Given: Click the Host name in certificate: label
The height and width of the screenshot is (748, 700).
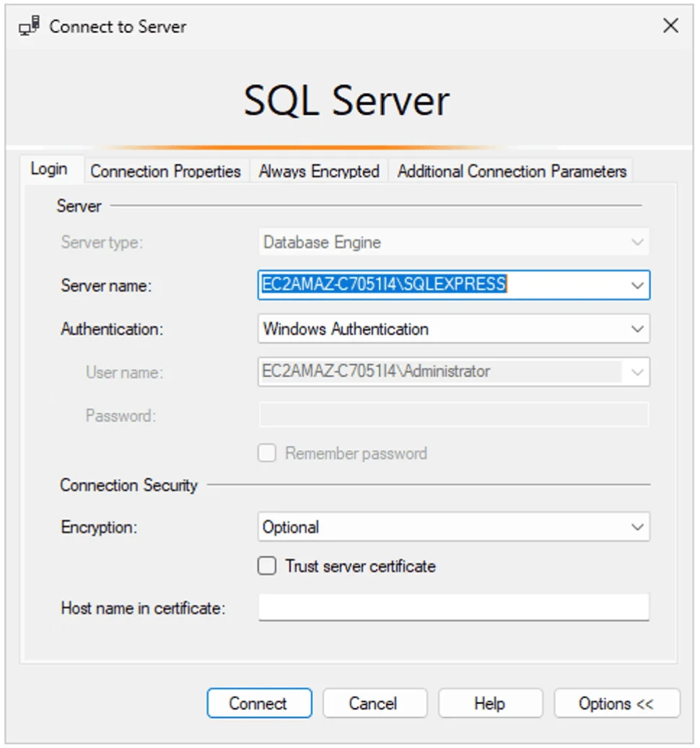Looking at the screenshot, I should pyautogui.click(x=143, y=608).
